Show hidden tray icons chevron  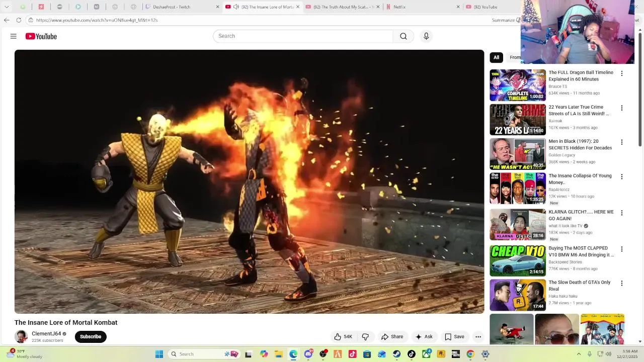579,354
